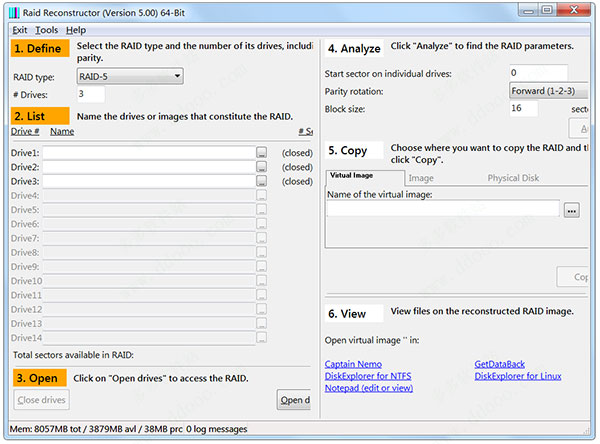Viewport: 600px width, 444px height.
Task: Click the Raid Reconstructor title bar icon
Action: point(14,13)
